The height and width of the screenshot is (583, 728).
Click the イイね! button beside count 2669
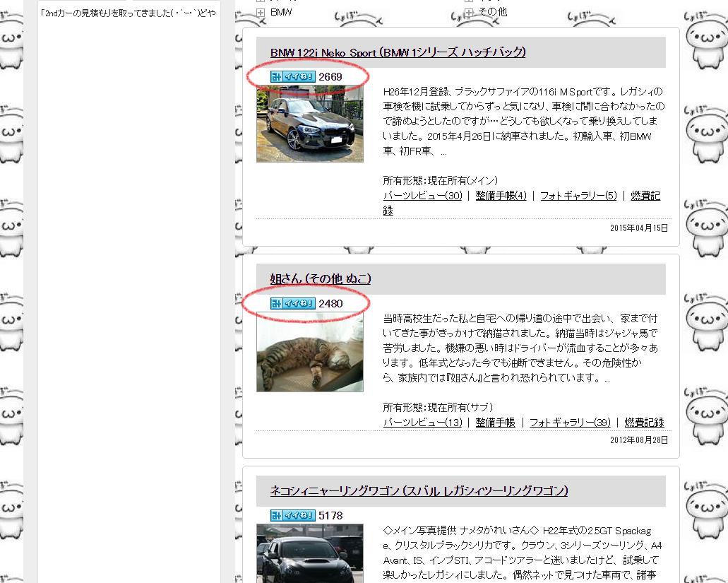coord(292,76)
